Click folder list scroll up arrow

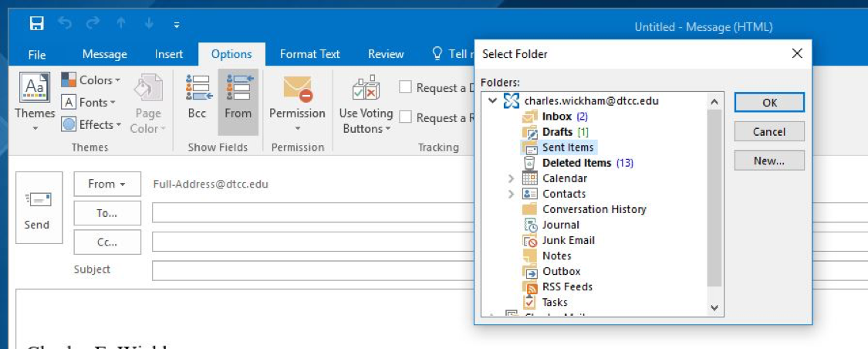[x=714, y=101]
